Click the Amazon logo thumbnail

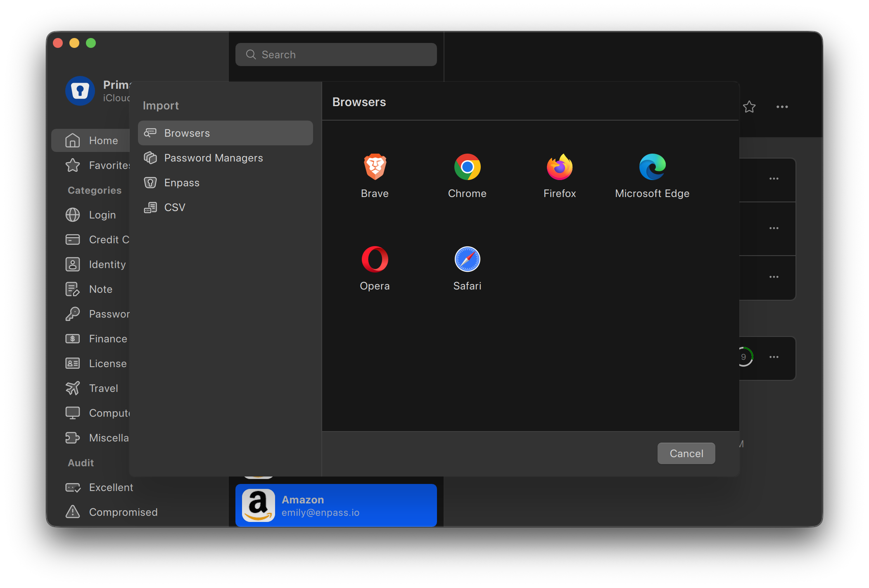point(258,505)
